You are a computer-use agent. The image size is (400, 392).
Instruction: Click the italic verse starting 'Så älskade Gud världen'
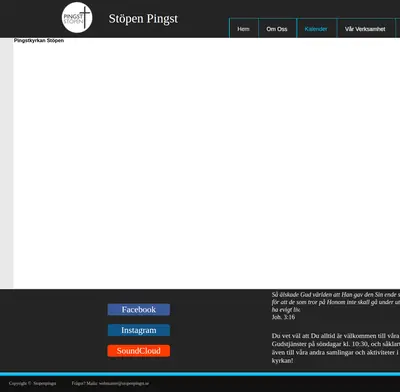(336, 302)
